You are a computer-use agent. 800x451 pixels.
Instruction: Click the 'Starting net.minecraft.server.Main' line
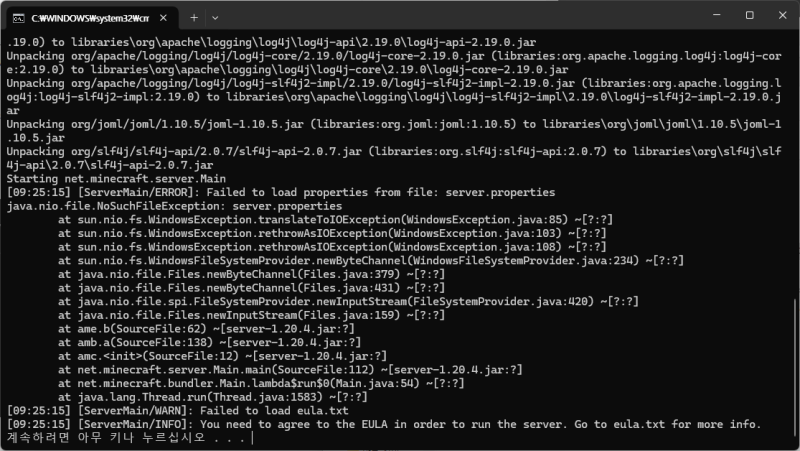coord(116,179)
